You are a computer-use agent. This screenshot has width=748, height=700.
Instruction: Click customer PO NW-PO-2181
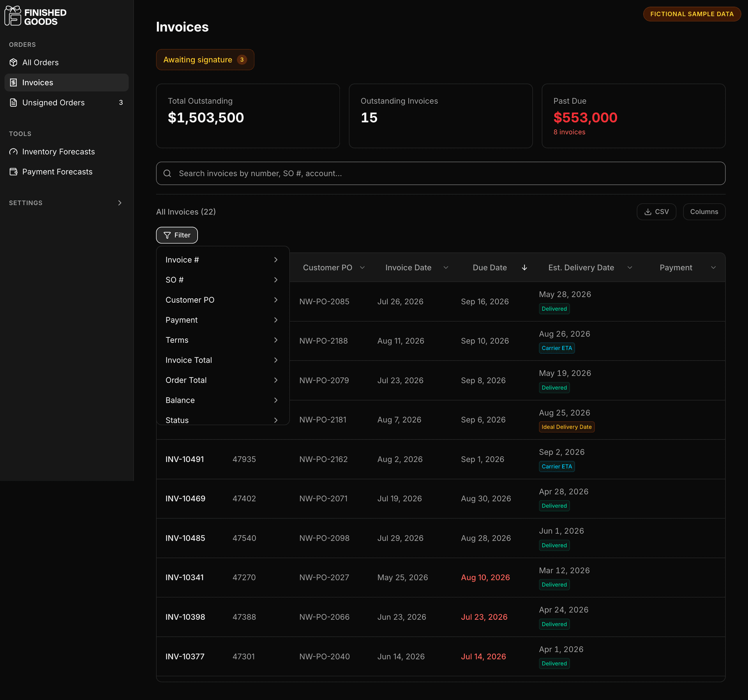[323, 420]
